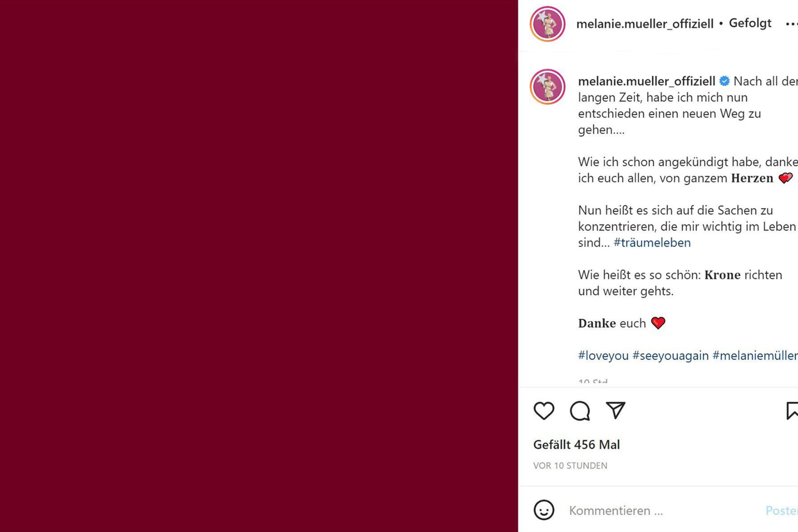Image resolution: width=798 pixels, height=532 pixels.
Task: Toggle the Gefolgt following status
Action: (750, 23)
